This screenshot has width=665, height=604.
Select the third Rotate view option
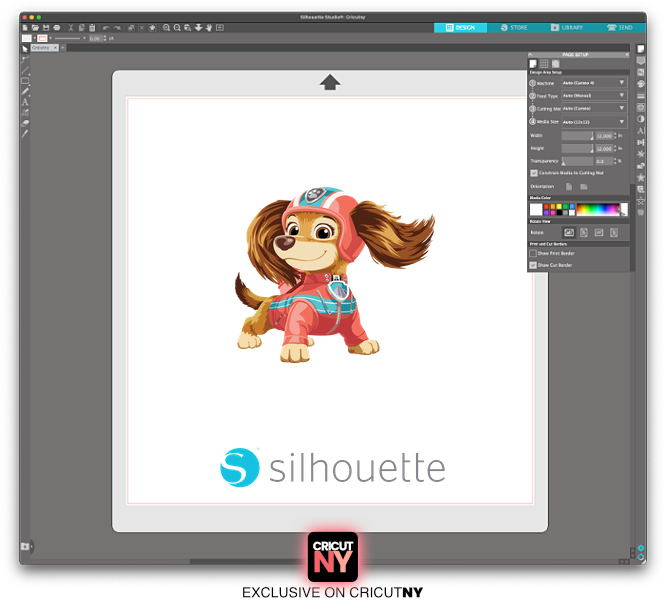click(x=598, y=232)
